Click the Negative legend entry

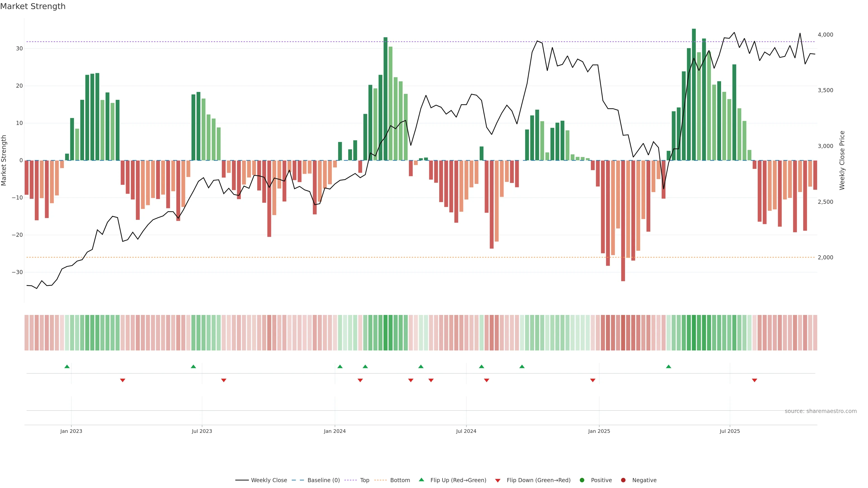point(644,480)
